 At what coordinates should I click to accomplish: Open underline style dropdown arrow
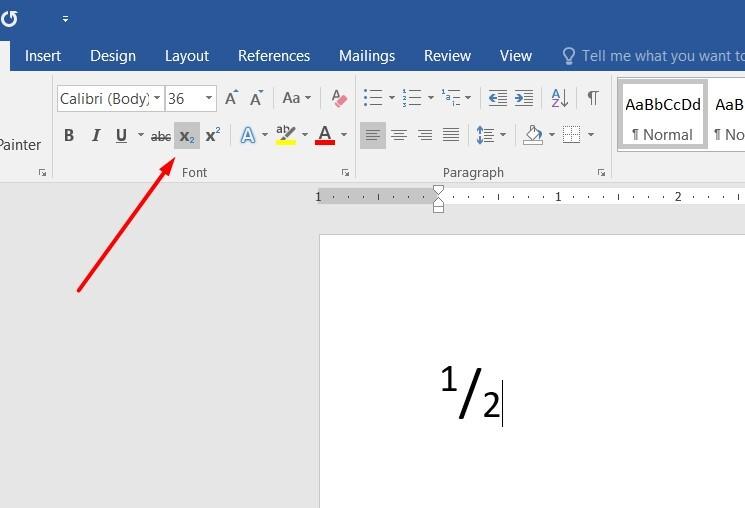click(x=141, y=135)
